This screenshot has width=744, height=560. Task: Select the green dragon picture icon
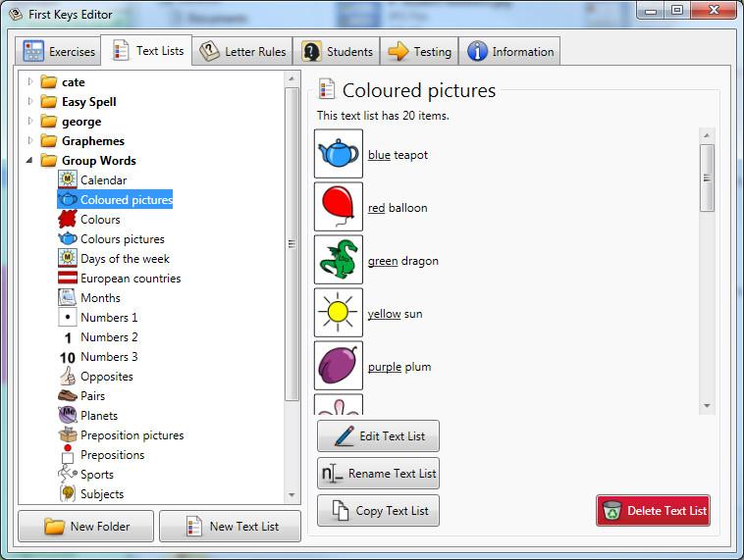click(x=339, y=261)
